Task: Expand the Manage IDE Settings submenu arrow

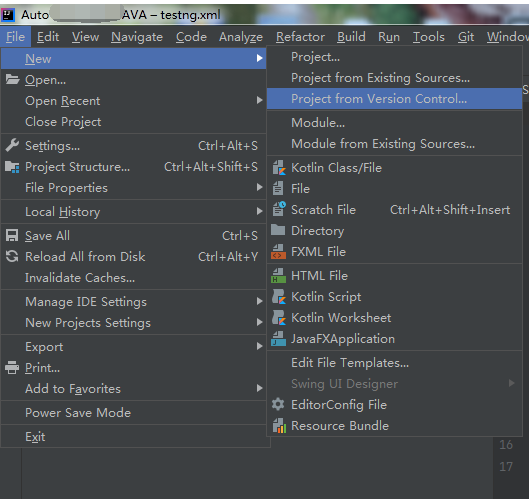Action: 259,301
